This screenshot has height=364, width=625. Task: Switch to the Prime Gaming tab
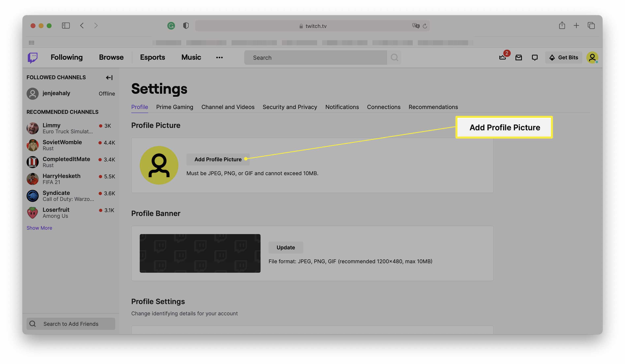[x=175, y=107]
